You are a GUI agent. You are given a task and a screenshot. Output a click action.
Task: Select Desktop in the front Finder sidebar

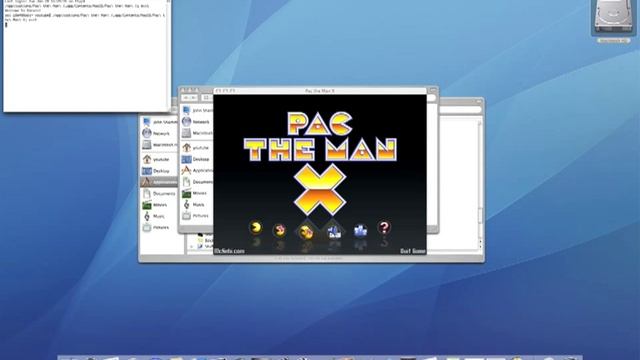pos(196,159)
